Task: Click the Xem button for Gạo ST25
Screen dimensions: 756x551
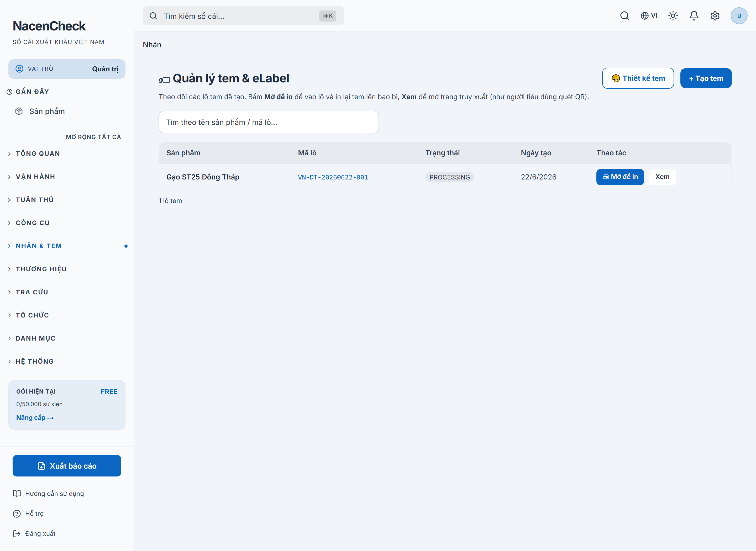Action: tap(662, 177)
